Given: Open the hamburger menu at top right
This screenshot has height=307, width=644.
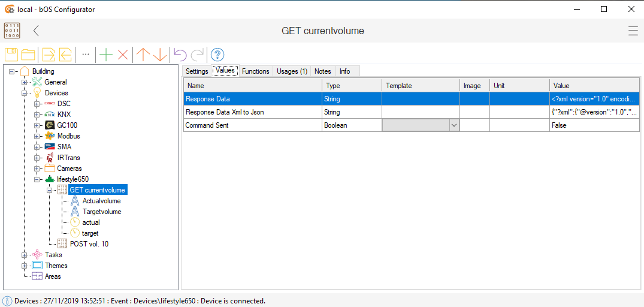Looking at the screenshot, I should click(633, 31).
